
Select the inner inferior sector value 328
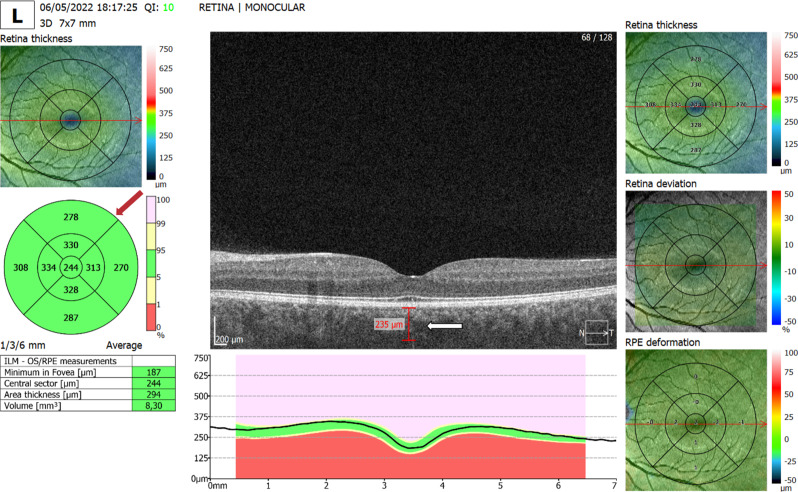[x=71, y=290]
